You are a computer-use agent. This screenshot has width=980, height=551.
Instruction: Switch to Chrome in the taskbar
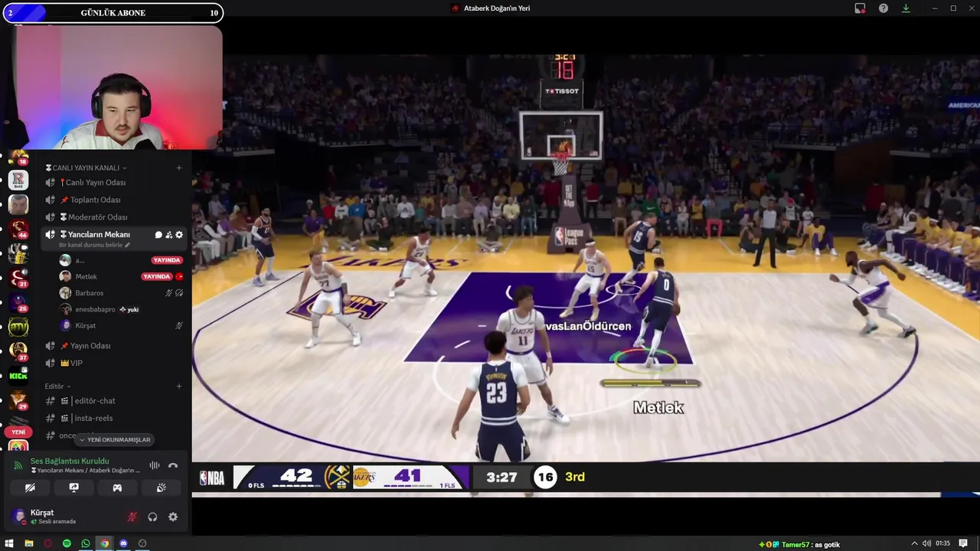pyautogui.click(x=105, y=543)
